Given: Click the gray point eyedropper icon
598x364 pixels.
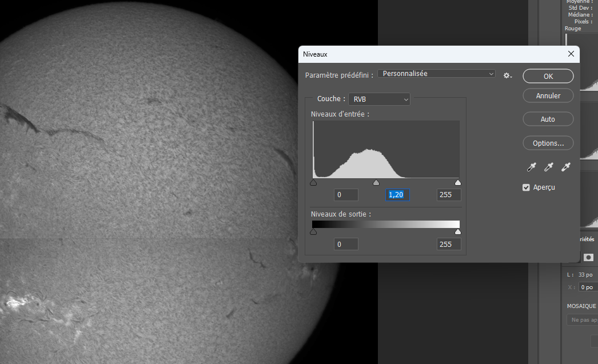Looking at the screenshot, I should point(548,167).
